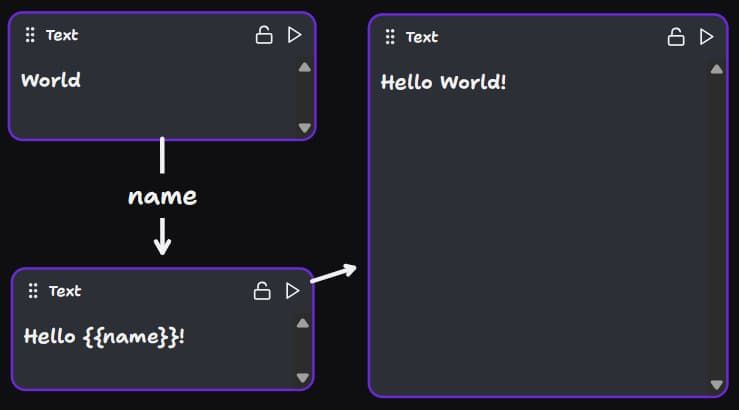This screenshot has width=739, height=410.
Task: Run the 'Hello World!' node with play icon
Action: click(x=706, y=37)
